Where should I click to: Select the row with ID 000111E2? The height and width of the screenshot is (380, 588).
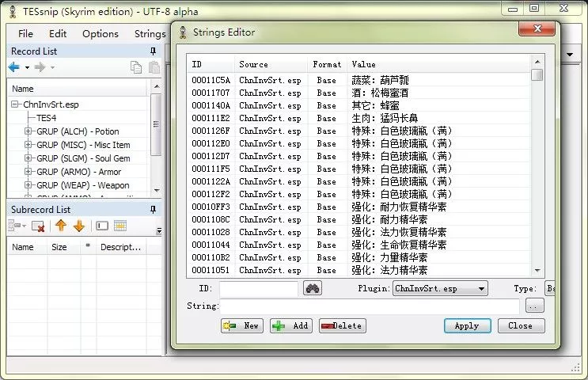click(x=358, y=119)
